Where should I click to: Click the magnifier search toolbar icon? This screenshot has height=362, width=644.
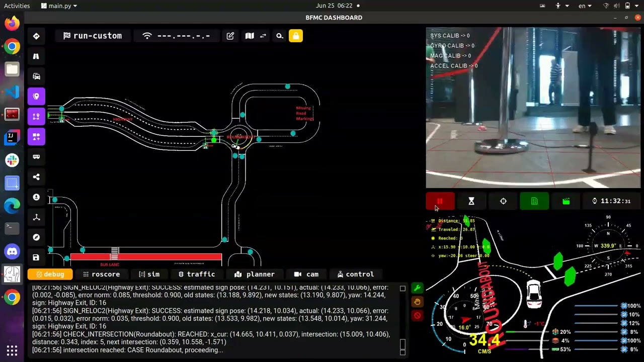point(280,36)
